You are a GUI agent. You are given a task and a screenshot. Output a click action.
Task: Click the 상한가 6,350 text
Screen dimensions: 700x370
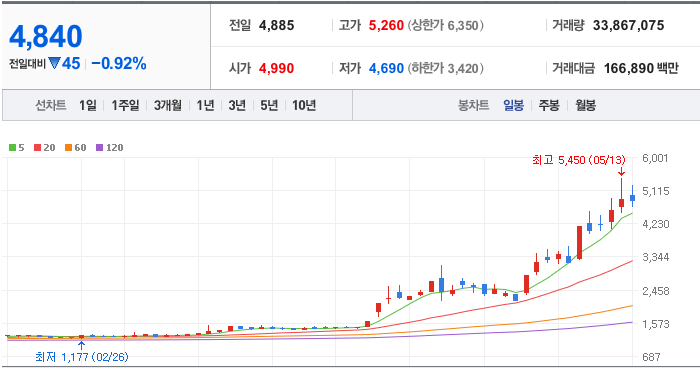(x=445, y=25)
